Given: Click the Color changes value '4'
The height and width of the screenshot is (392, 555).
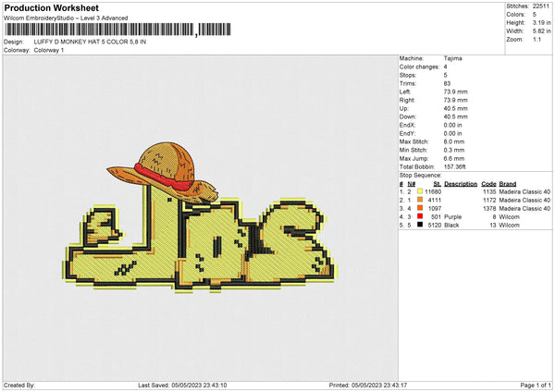Looking at the screenshot, I should (445, 67).
